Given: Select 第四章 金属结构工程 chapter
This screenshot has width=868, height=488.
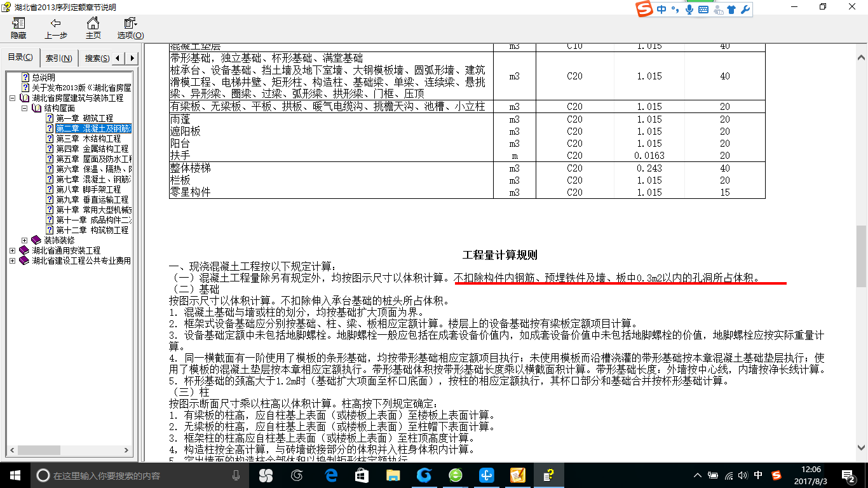Looking at the screenshot, I should point(92,149).
